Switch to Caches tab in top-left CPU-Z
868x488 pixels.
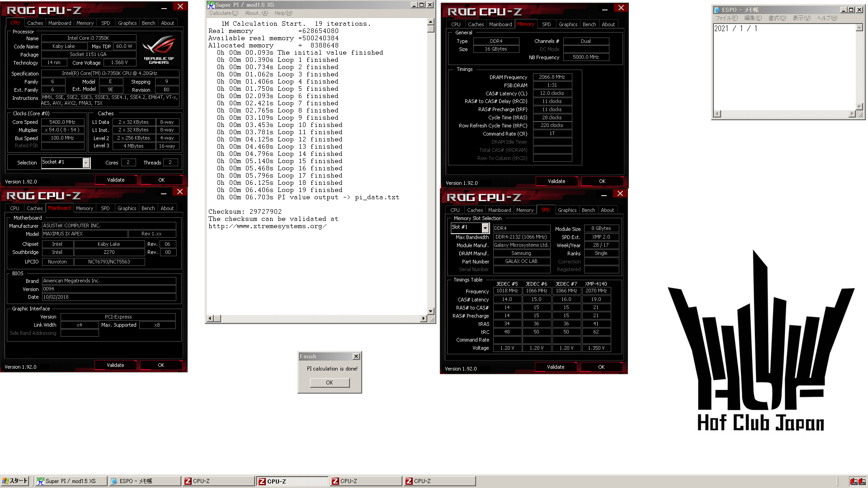[x=35, y=23]
